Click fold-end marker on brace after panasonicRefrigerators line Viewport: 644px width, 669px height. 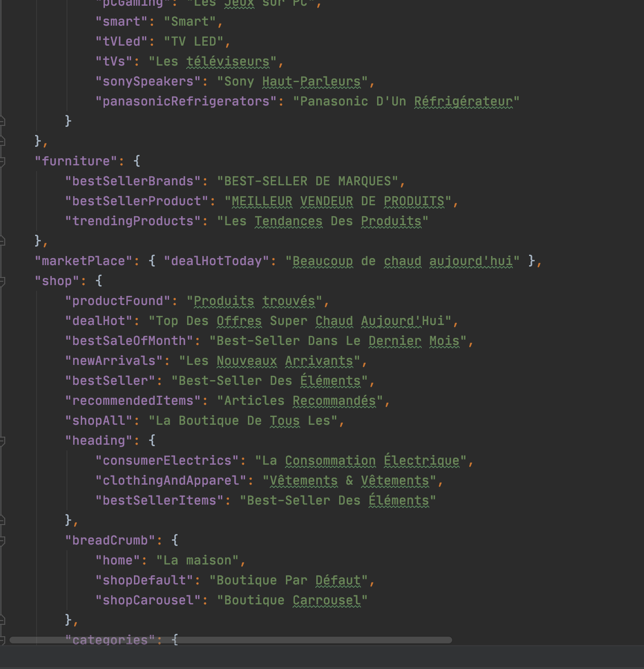click(2, 121)
